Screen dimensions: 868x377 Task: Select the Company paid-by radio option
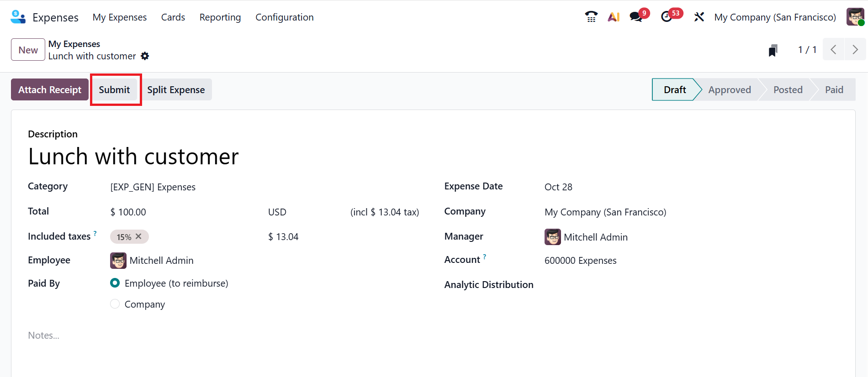[115, 304]
